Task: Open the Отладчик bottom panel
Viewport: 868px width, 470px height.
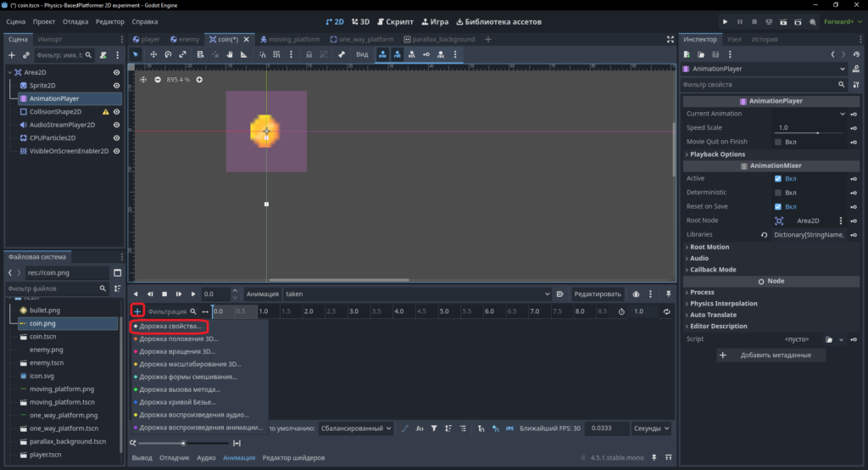Action: pos(175,458)
